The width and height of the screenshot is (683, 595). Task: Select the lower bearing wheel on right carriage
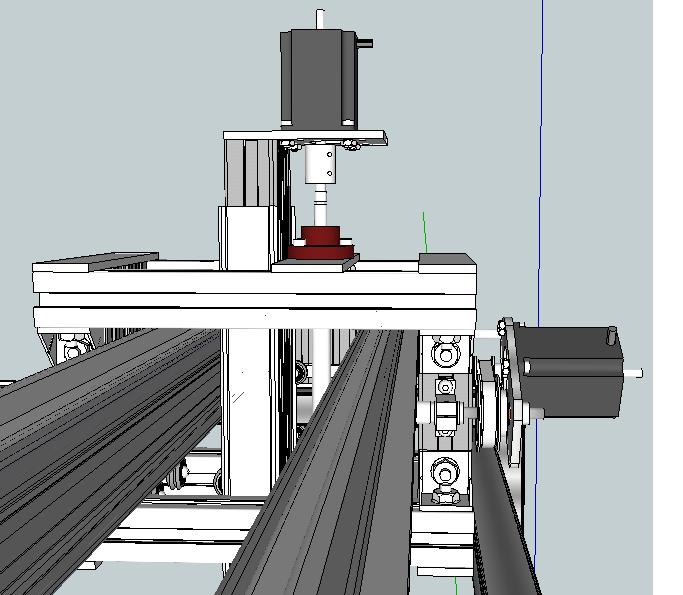click(x=444, y=470)
